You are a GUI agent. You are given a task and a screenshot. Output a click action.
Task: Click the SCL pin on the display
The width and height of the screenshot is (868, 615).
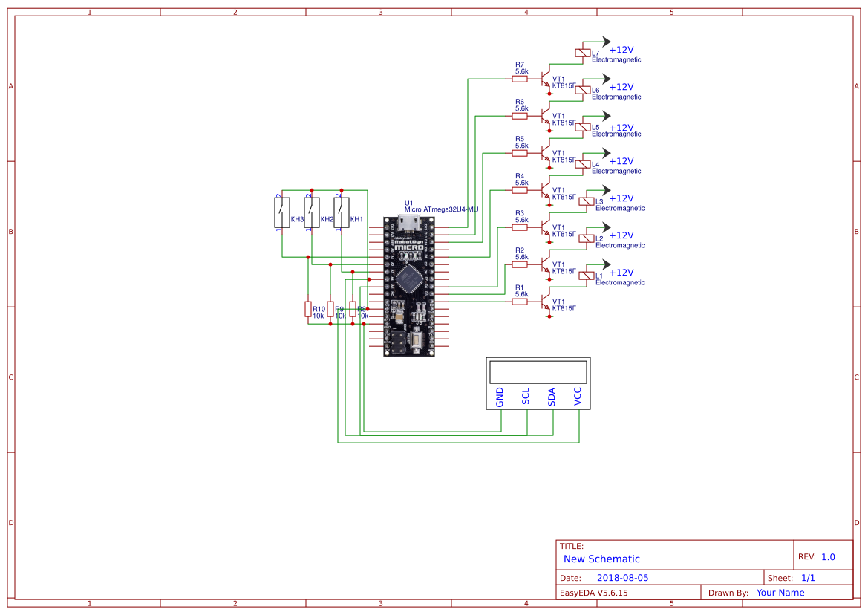[x=526, y=397]
